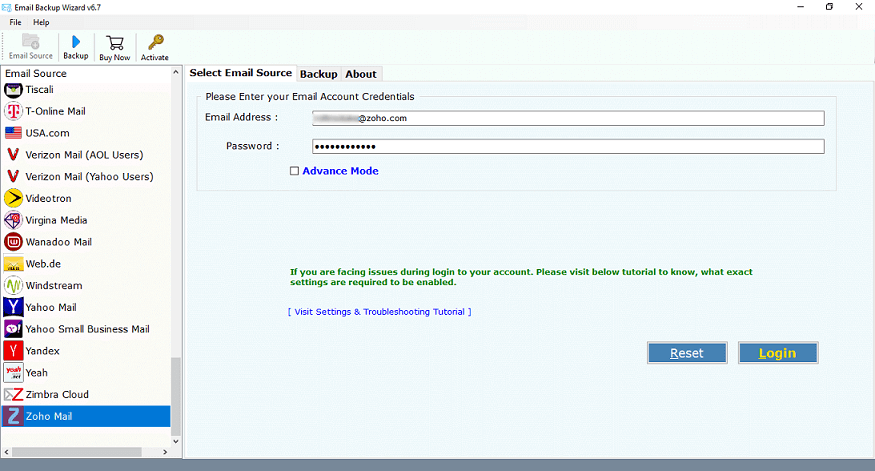Select the Windstream icon

13,285
